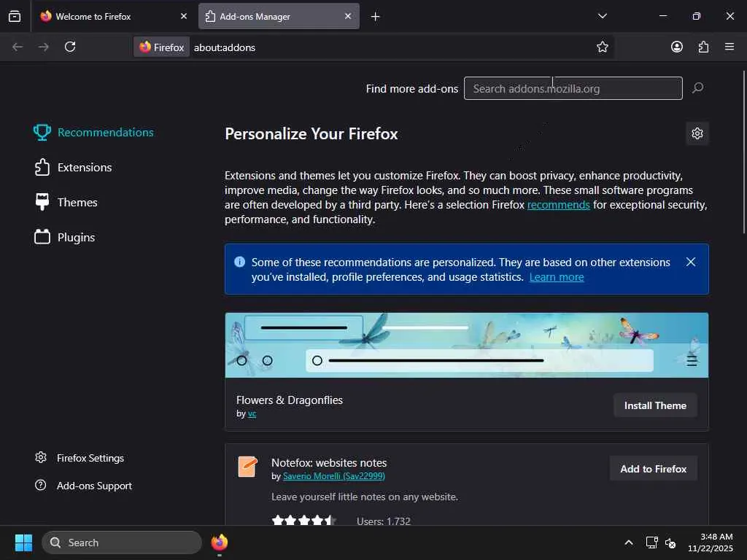
Task: Open the Extensions toolbar button
Action: point(703,47)
